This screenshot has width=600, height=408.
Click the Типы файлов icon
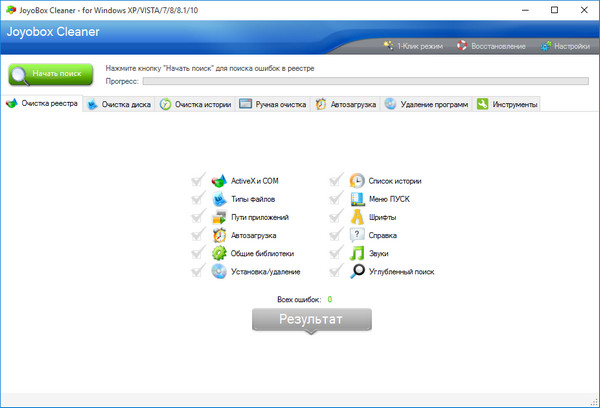pos(219,199)
